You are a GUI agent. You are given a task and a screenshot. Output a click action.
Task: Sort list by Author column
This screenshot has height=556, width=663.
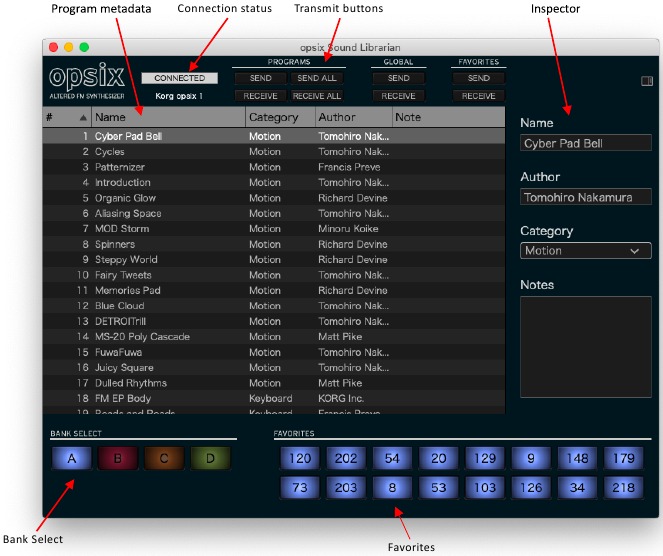click(353, 117)
